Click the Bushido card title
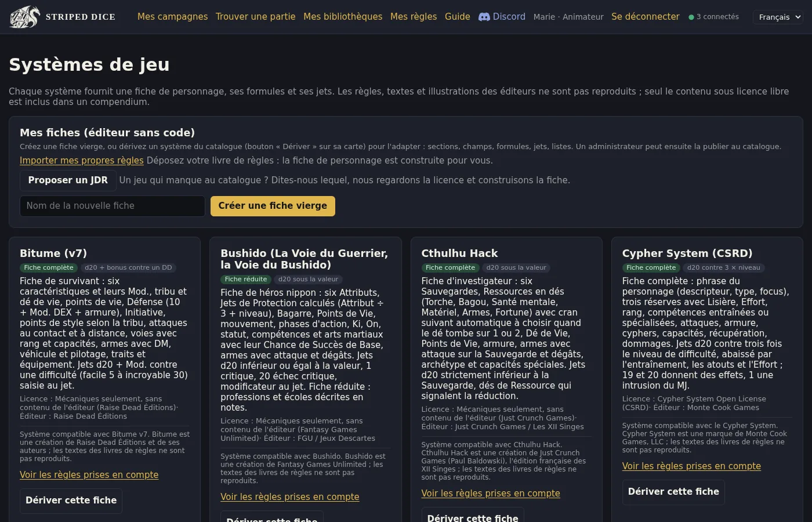 [304, 259]
